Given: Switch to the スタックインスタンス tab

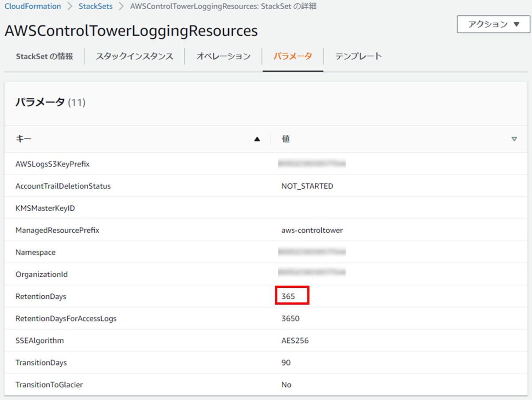Looking at the screenshot, I should tap(134, 56).
